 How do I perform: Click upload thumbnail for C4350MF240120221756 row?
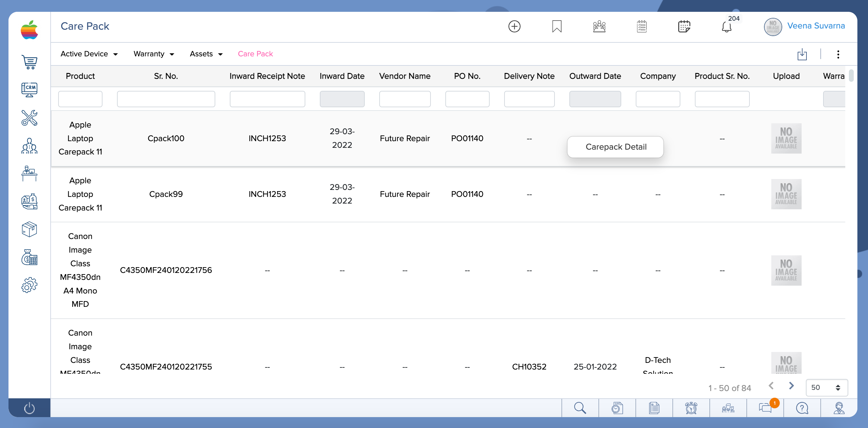point(786,270)
